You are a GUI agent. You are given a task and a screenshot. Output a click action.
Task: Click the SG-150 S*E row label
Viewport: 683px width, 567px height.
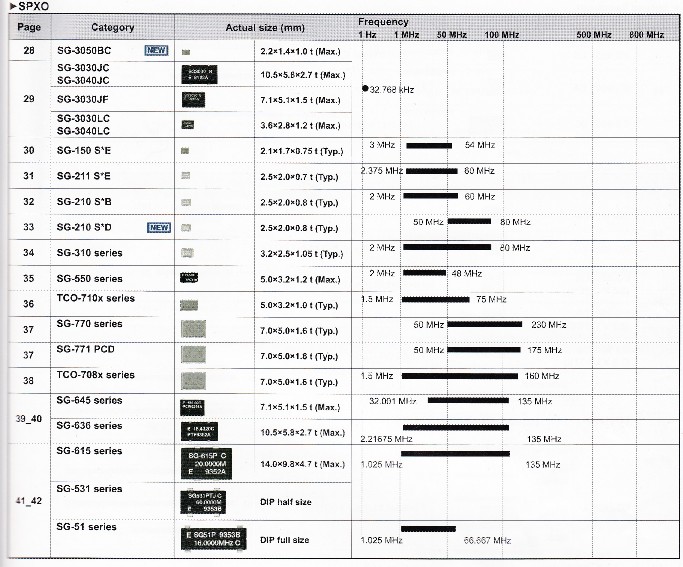click(x=84, y=151)
